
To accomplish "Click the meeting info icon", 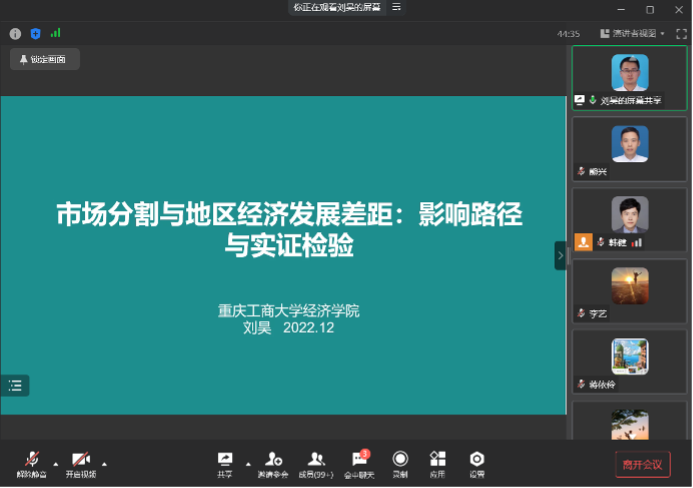I will point(15,33).
